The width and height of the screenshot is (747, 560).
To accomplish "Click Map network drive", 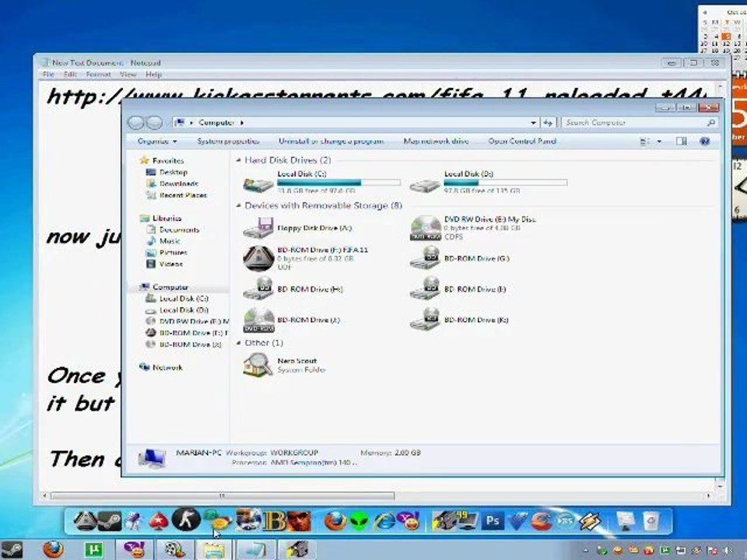I will [436, 142].
